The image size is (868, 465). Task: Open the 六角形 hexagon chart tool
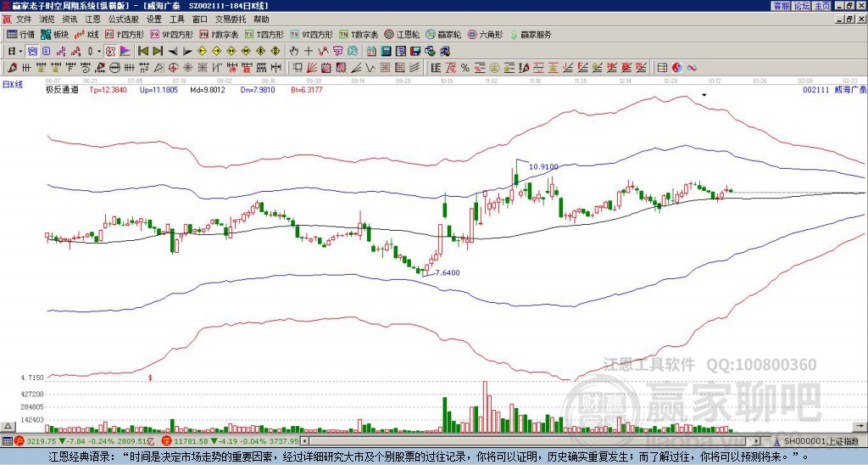(x=486, y=34)
